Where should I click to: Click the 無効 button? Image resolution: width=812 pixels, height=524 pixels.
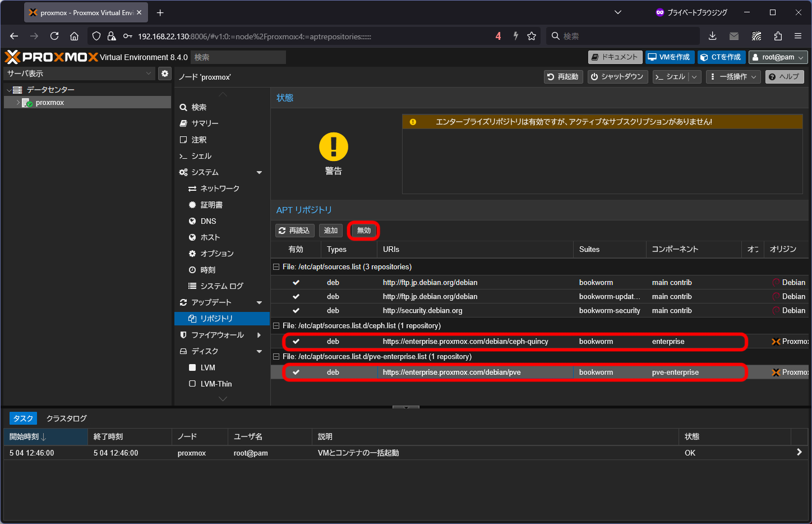(364, 231)
